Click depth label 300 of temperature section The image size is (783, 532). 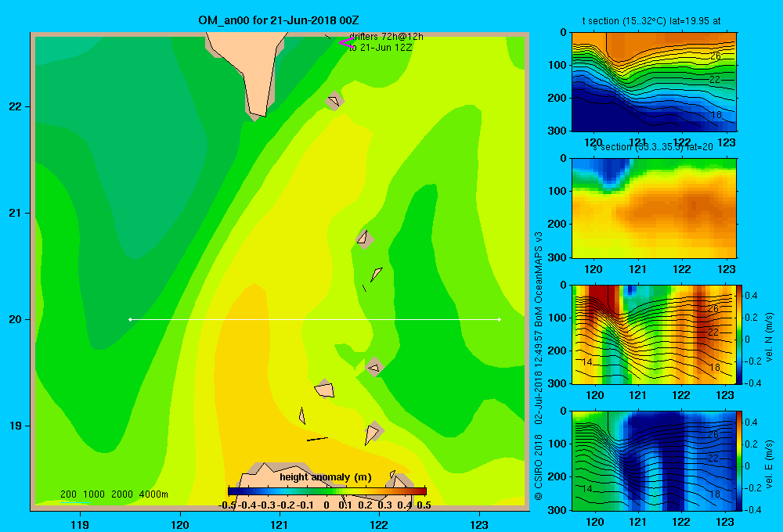coord(557,131)
